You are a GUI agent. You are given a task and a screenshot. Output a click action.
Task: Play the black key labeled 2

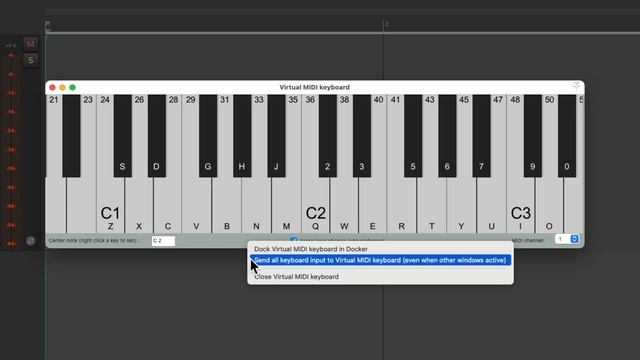[327, 136]
